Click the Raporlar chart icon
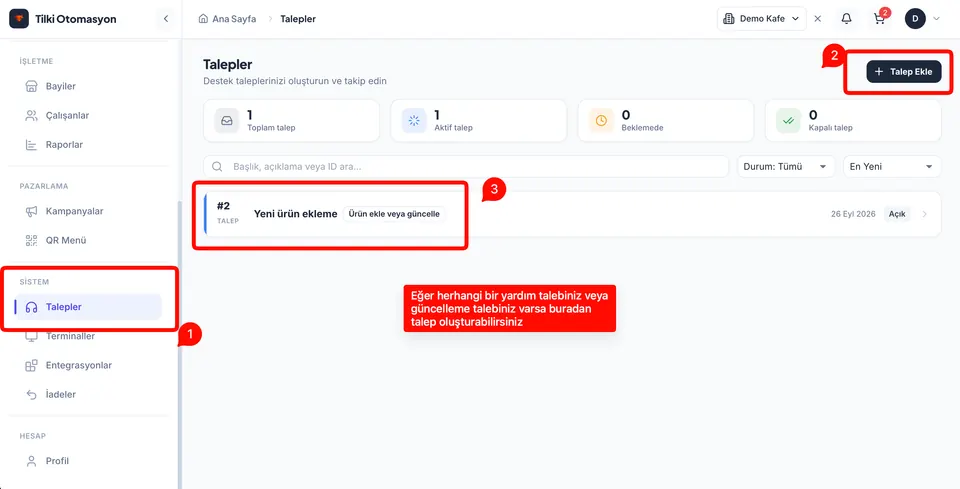960x489 pixels. (x=31, y=145)
